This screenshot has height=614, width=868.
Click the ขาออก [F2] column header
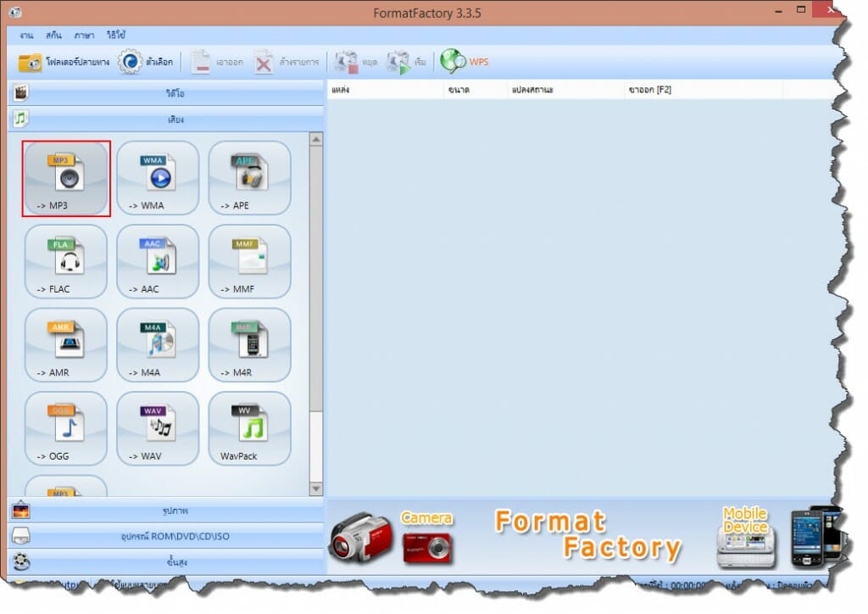(704, 90)
